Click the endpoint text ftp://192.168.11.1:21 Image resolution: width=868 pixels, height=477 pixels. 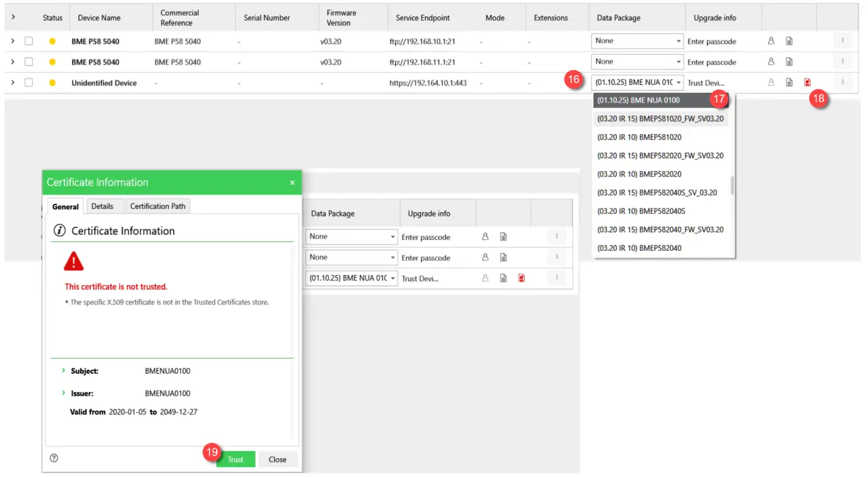[422, 62]
